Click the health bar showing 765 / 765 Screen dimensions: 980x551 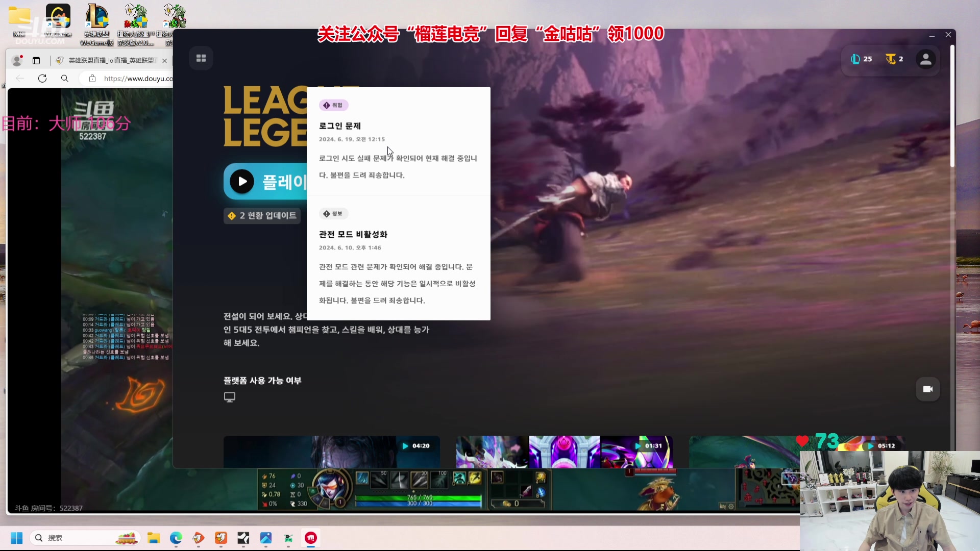click(x=419, y=497)
